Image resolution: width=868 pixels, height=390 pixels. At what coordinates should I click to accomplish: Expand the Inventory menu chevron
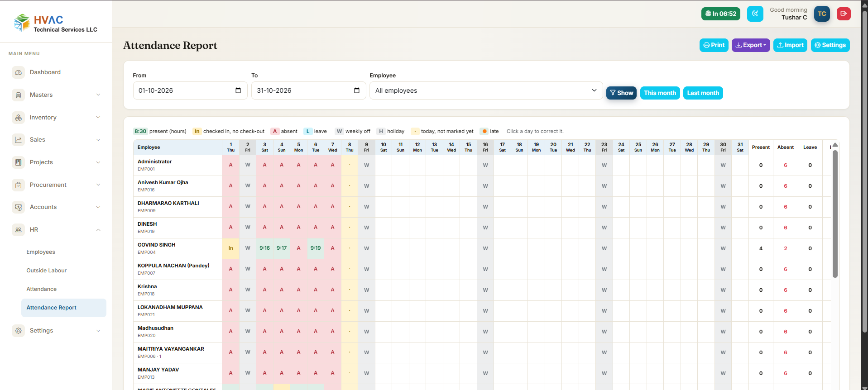[x=98, y=118]
